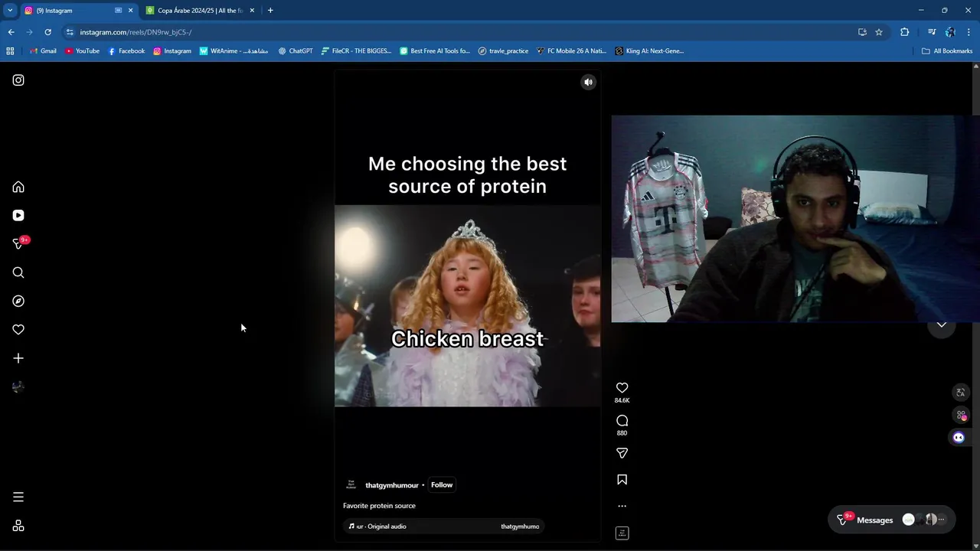
Task: Switch to the Copa Árabe 2024/25 tab
Action: 201,11
